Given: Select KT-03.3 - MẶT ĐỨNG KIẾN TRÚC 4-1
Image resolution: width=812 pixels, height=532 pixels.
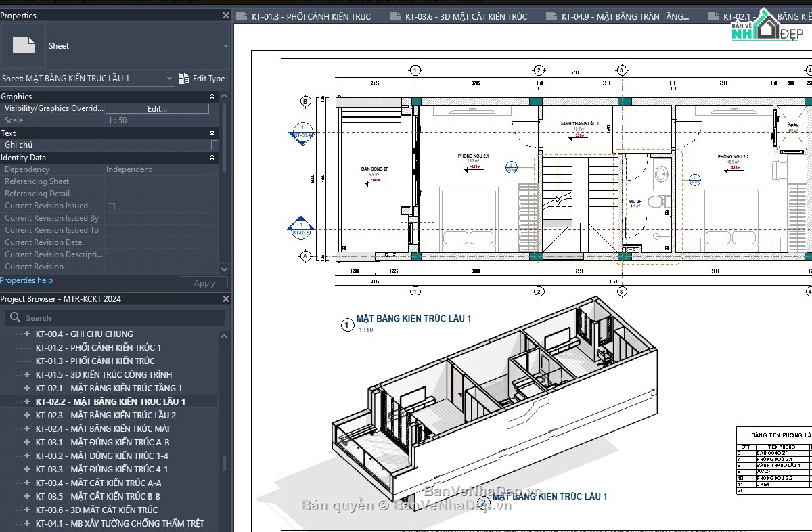Looking at the screenshot, I should tap(102, 469).
